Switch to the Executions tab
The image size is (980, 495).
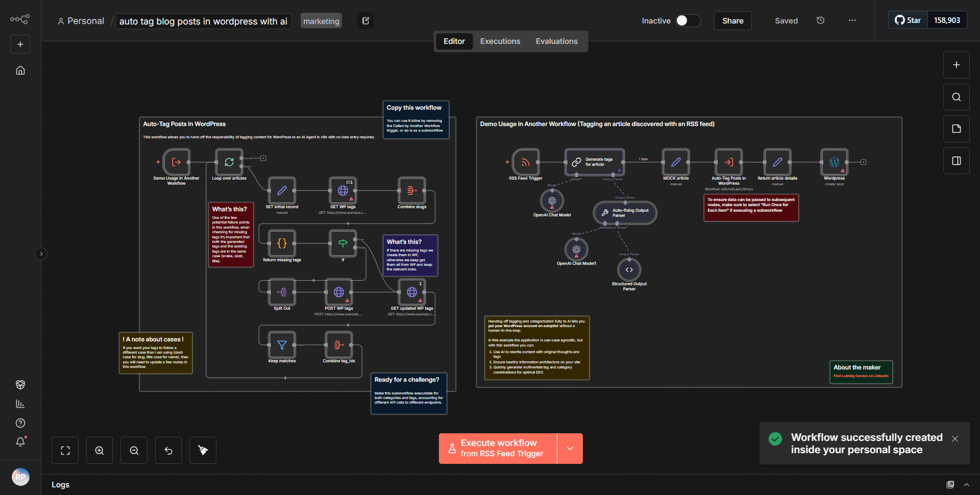(x=500, y=41)
